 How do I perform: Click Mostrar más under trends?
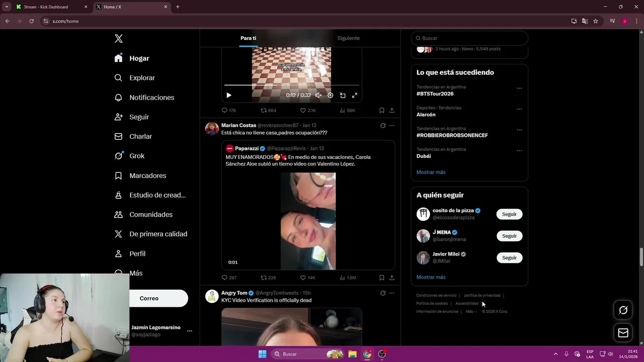click(431, 172)
